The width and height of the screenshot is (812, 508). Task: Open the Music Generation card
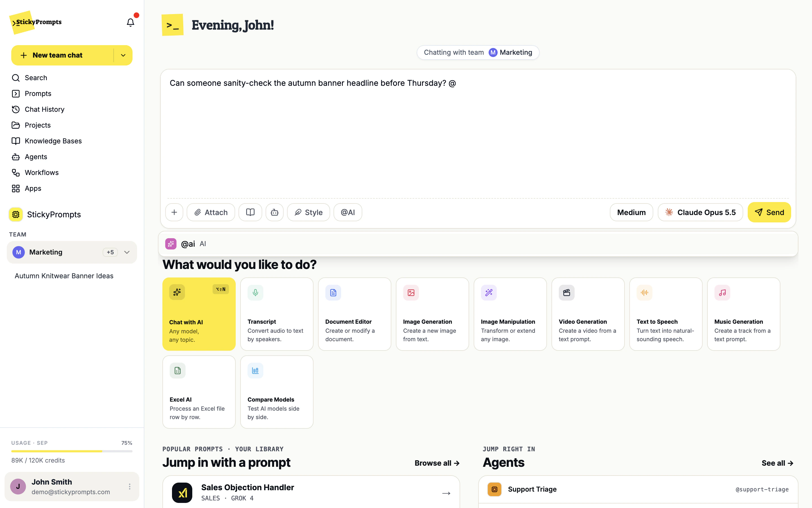pos(744,314)
